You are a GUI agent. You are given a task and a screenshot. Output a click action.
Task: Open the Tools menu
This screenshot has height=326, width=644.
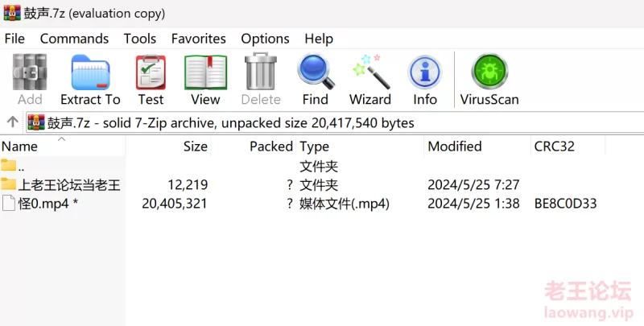tap(140, 39)
